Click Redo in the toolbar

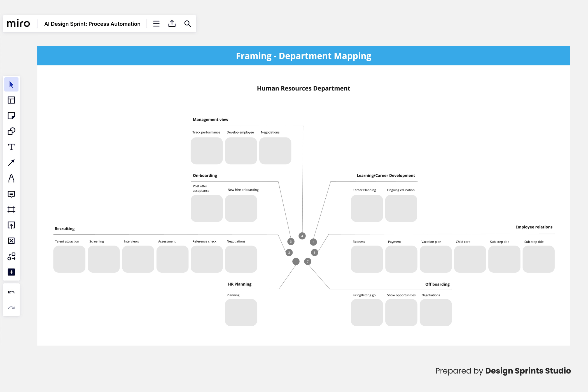11,307
